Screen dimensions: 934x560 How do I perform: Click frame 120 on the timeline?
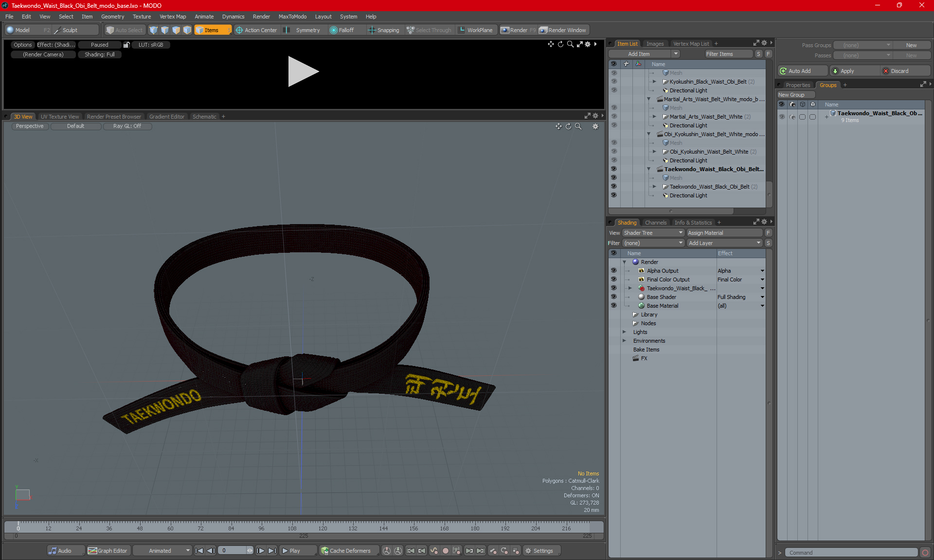pyautogui.click(x=323, y=528)
